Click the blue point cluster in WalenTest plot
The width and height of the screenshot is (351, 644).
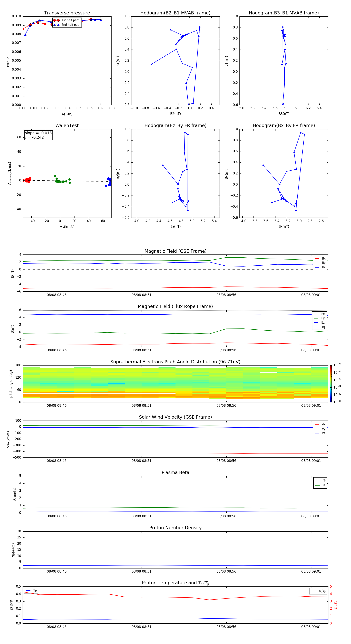(109, 182)
